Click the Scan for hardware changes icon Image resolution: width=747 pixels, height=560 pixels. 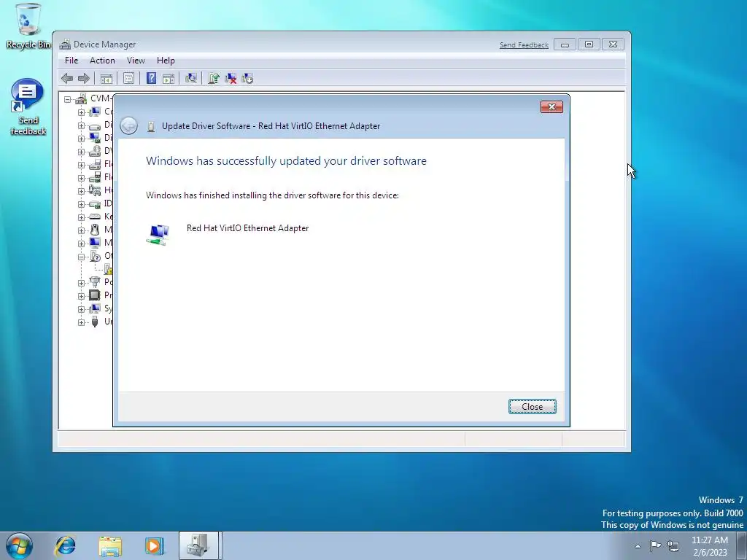coord(191,79)
